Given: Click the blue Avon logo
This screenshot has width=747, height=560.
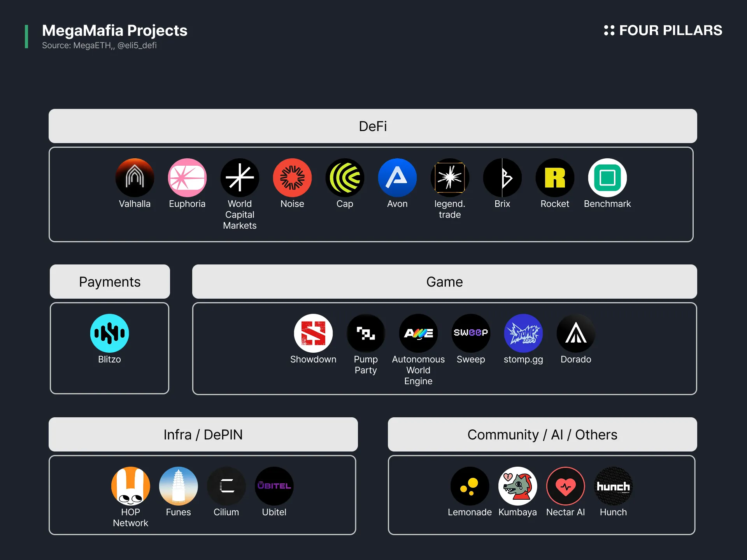Looking at the screenshot, I should [x=397, y=178].
